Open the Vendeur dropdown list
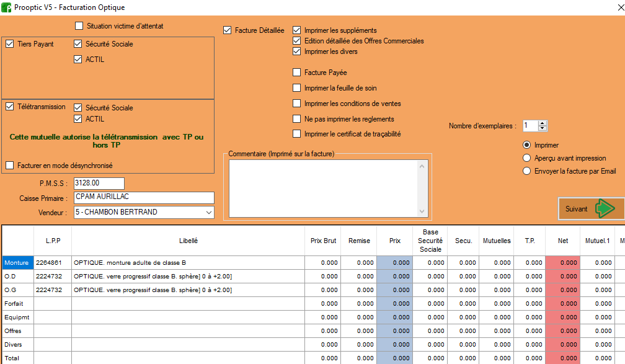 pyautogui.click(x=209, y=213)
